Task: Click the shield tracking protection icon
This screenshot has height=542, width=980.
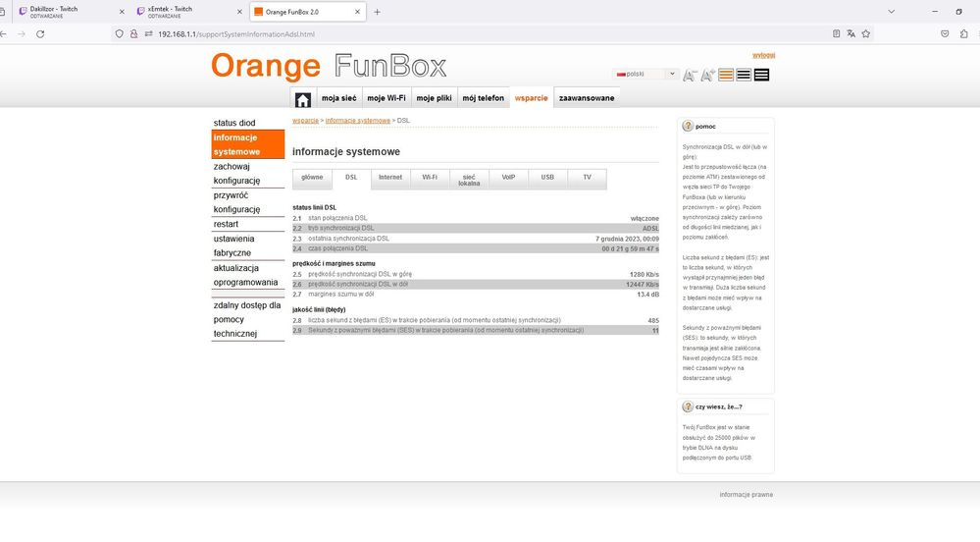Action: pos(120,33)
